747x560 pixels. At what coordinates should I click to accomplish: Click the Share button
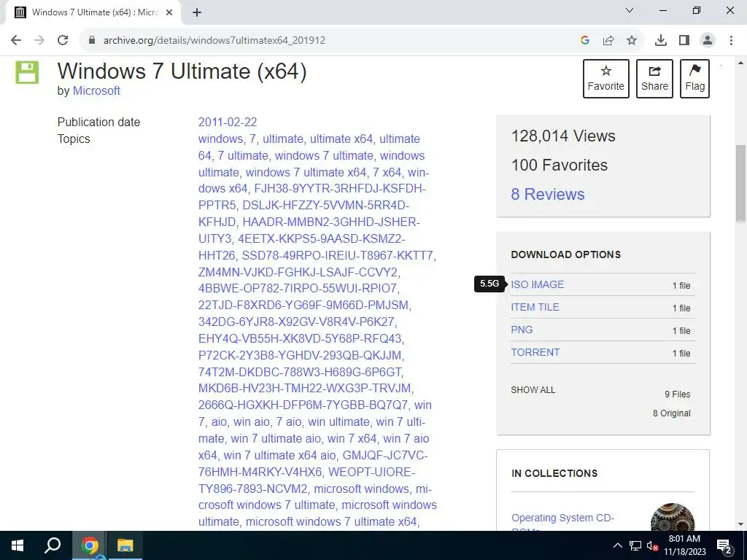[654, 79]
